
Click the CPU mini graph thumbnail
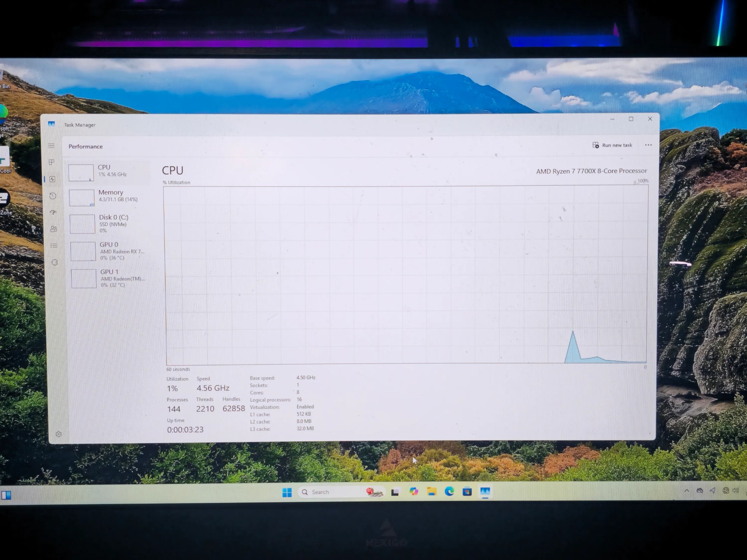pos(81,173)
